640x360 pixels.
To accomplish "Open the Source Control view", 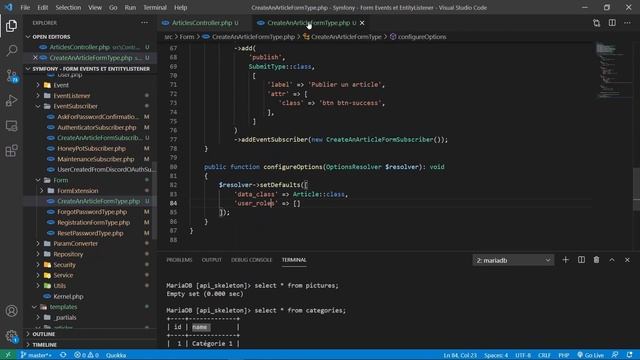I will click(x=11, y=76).
